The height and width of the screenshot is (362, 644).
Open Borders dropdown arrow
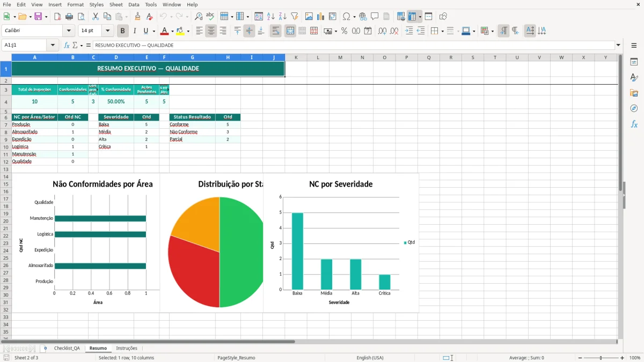442,31
